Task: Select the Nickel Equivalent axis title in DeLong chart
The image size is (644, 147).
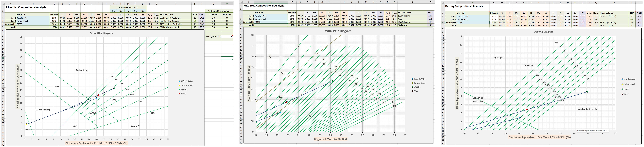Action: point(457,83)
